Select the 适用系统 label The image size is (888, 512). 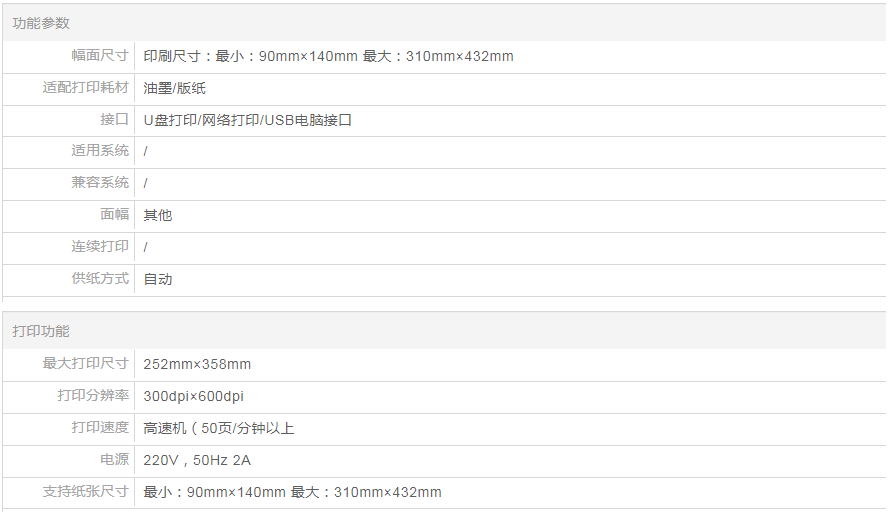(x=100, y=151)
